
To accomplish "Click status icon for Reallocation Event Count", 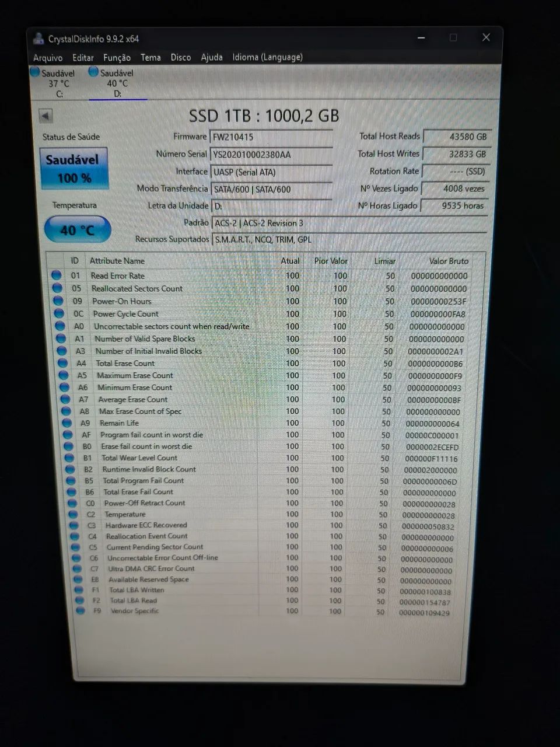I will coord(75,536).
